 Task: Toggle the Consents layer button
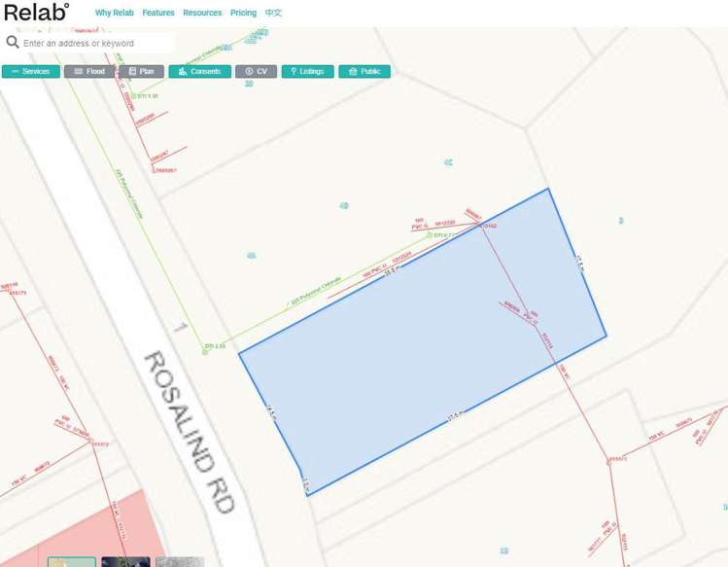click(199, 72)
